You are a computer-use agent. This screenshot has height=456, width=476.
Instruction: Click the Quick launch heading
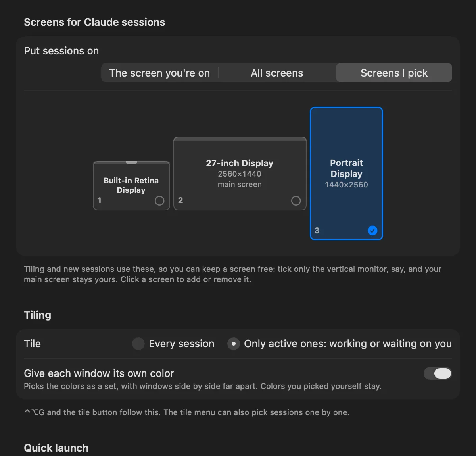pos(56,448)
